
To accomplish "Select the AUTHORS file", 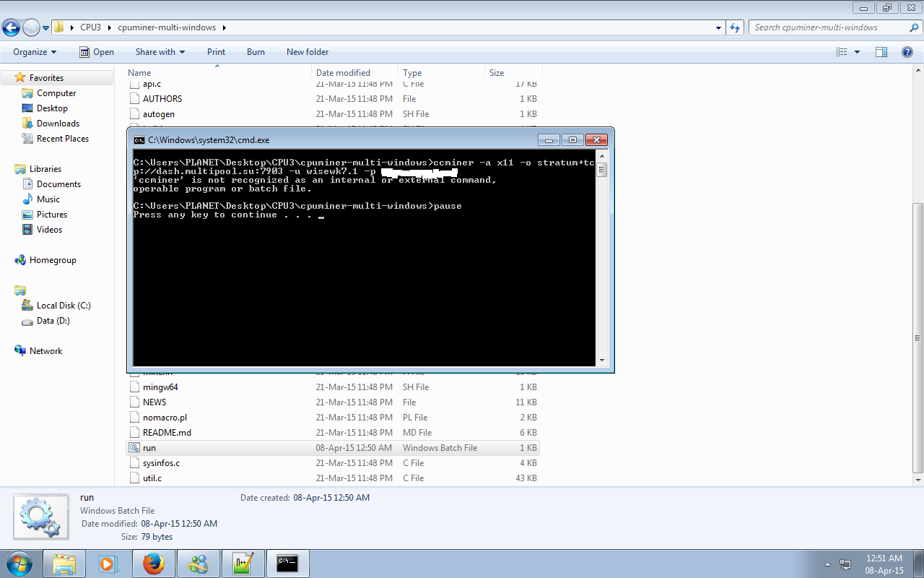I will pos(162,99).
